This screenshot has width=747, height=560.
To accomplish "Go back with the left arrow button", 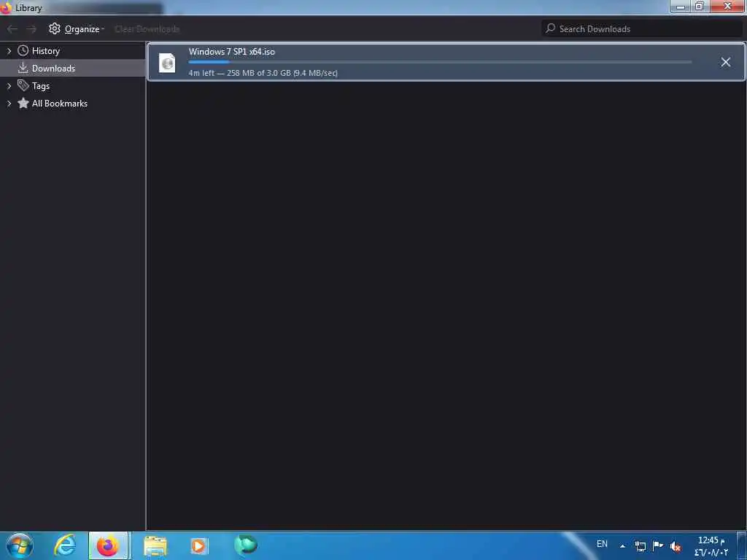I will [x=12, y=29].
